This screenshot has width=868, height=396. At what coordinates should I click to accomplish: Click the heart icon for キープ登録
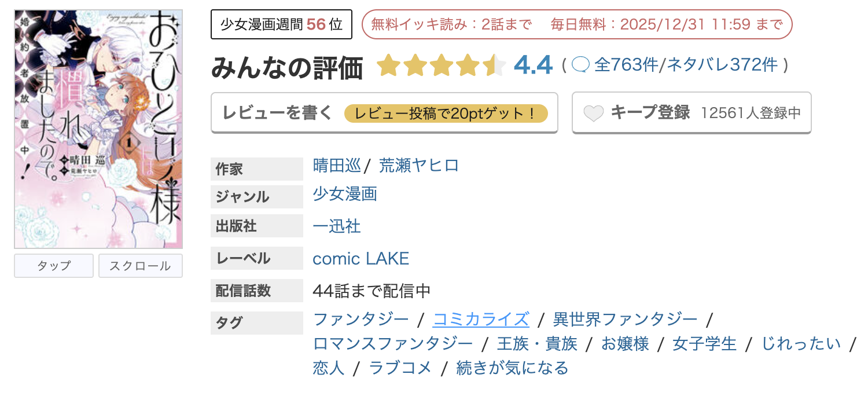point(594,113)
